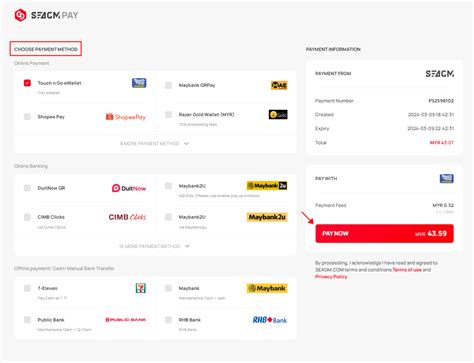This screenshot has height=363, width=474.
Task: Click the CIMB Clicks logo
Action: click(x=127, y=217)
